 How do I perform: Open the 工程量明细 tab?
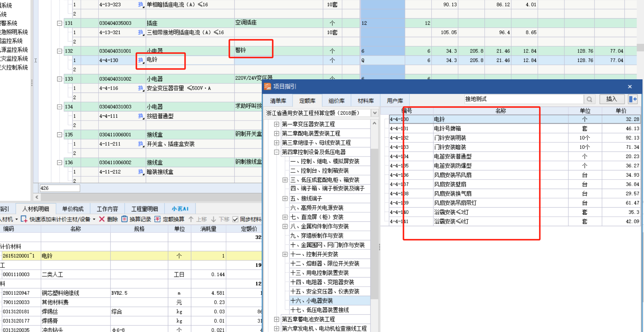(144, 209)
